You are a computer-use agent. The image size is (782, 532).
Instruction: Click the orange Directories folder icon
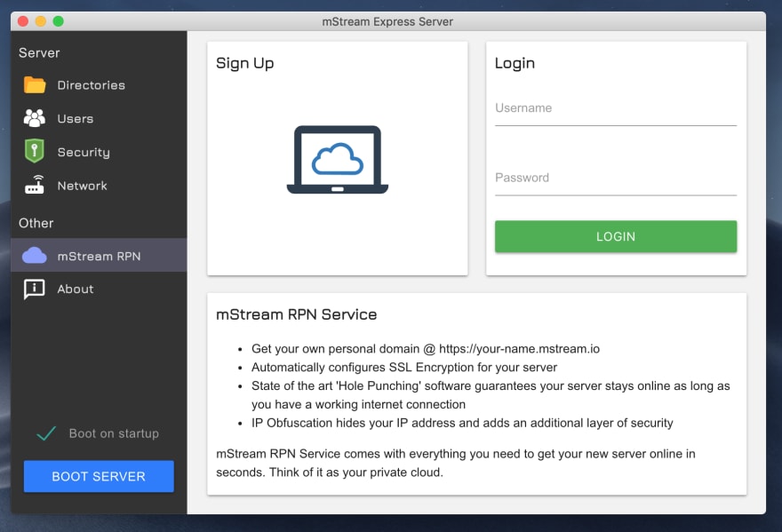point(35,84)
